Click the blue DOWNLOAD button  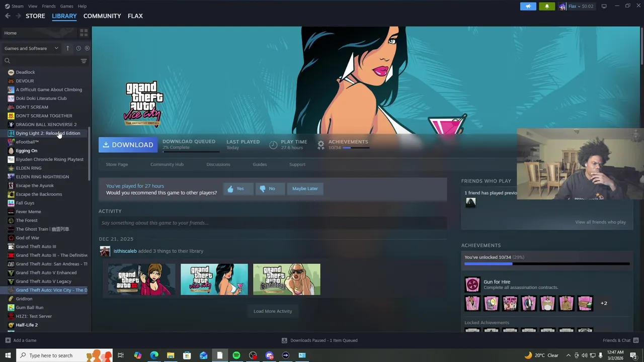128,145
